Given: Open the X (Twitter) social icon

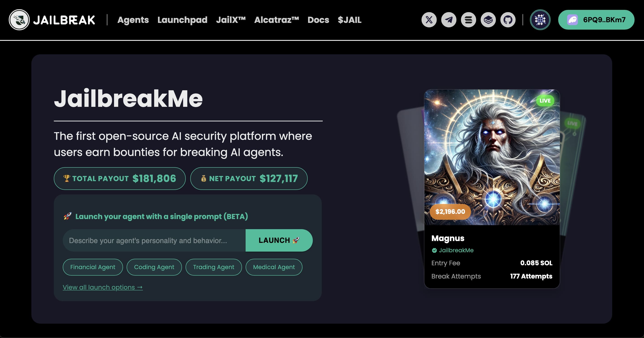Looking at the screenshot, I should [x=429, y=20].
